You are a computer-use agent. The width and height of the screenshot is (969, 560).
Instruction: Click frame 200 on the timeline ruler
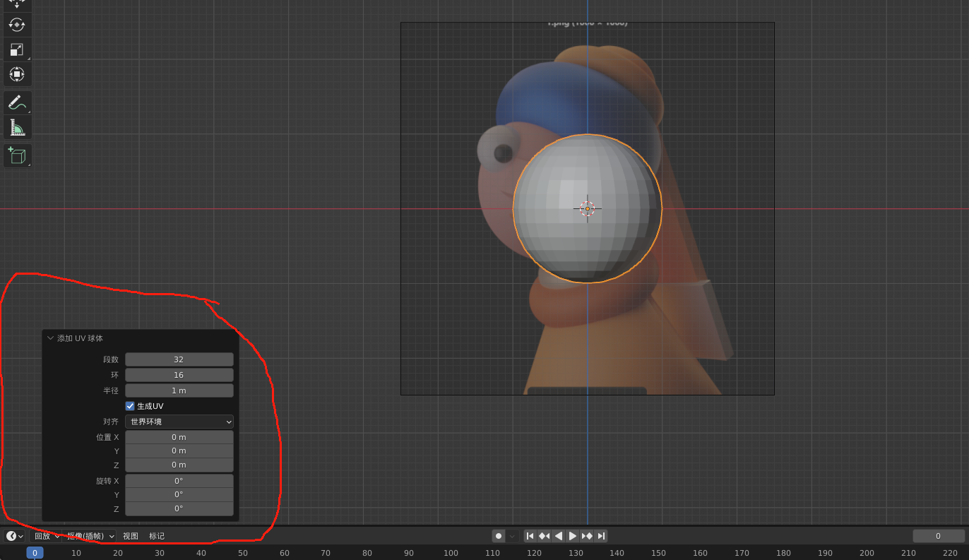point(867,553)
